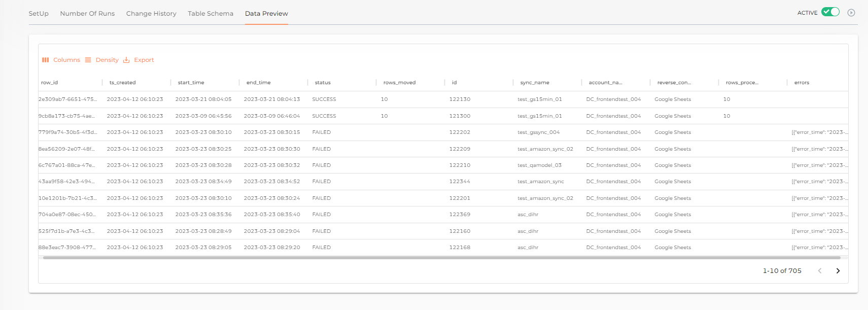
Task: Click the end_time column header
Action: coord(258,83)
